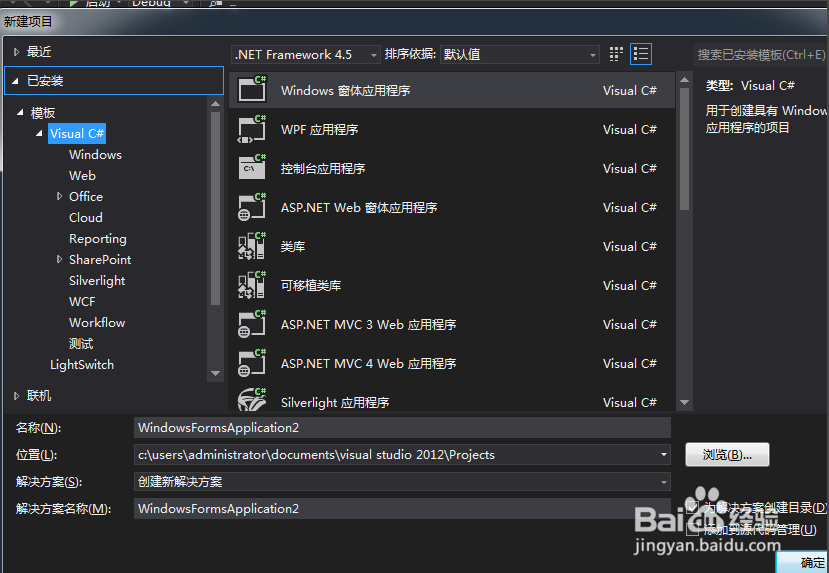Select the WPF 应用程序 template icon
Image resolution: width=829 pixels, height=573 pixels.
(252, 128)
